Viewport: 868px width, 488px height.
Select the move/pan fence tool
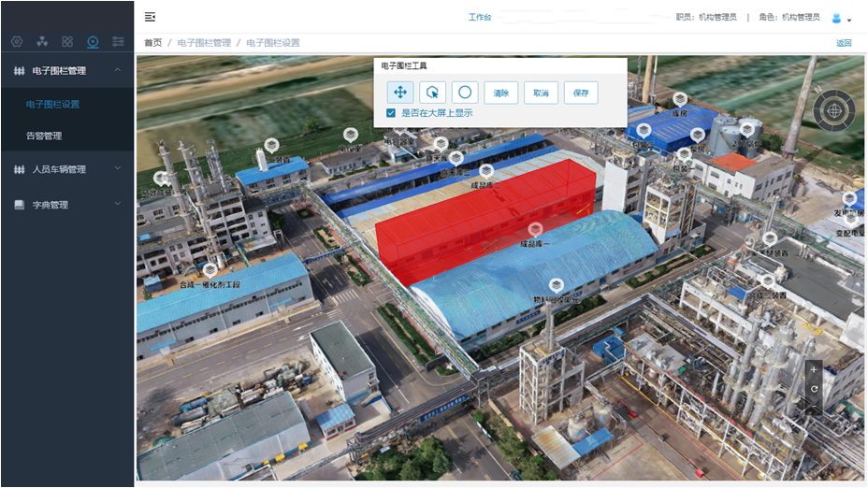(399, 93)
